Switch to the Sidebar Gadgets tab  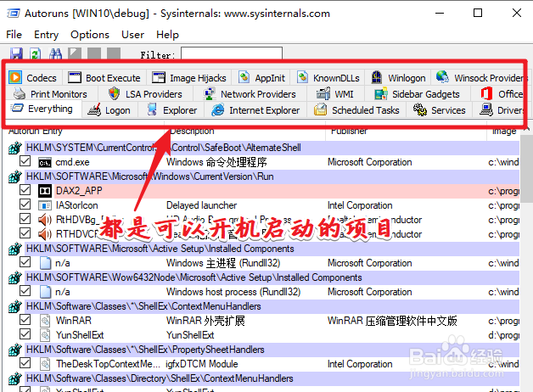(x=418, y=93)
